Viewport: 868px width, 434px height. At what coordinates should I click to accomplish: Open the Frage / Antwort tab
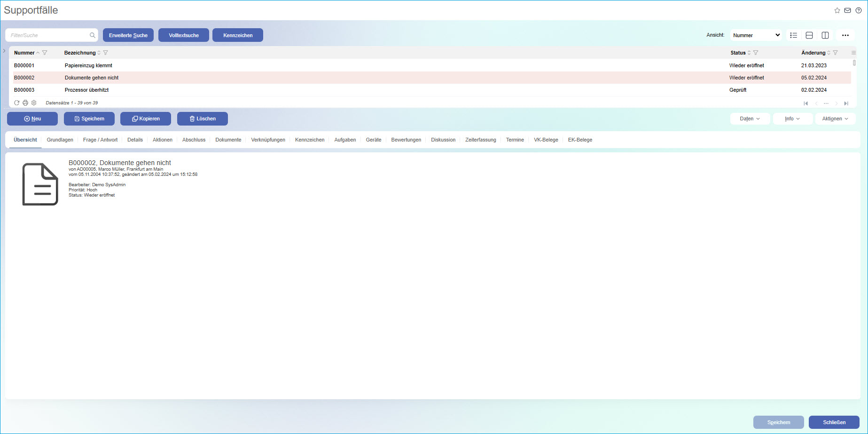(101, 140)
